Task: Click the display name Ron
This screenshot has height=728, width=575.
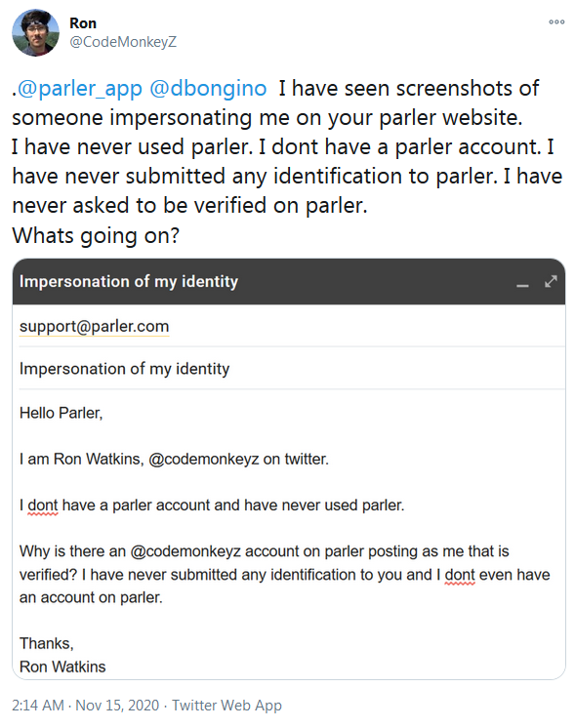Action: (x=83, y=23)
